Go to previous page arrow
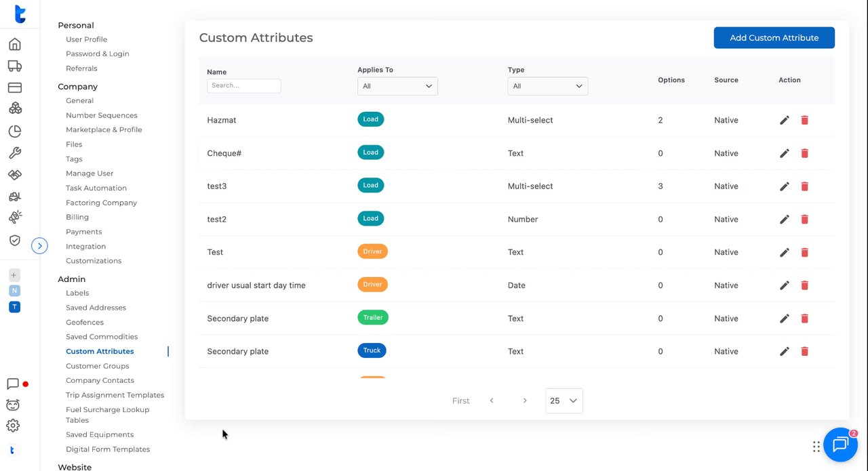The width and height of the screenshot is (868, 471). click(x=492, y=401)
